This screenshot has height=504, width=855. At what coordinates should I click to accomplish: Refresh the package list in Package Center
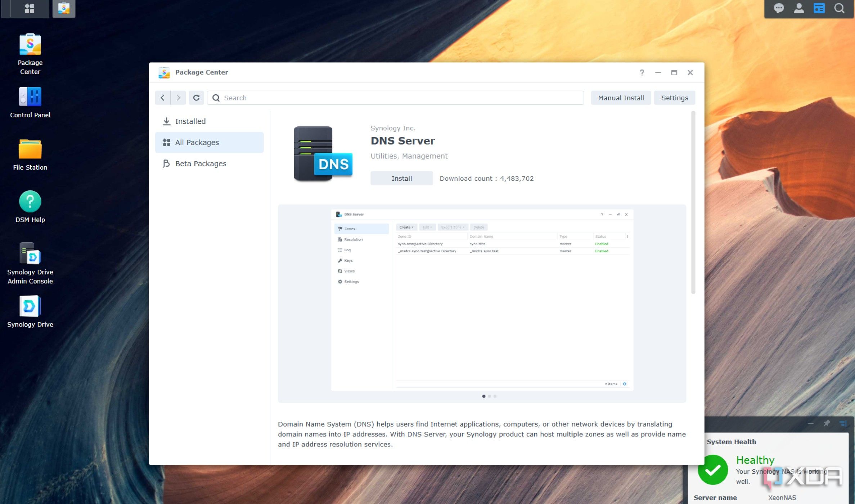(x=196, y=98)
